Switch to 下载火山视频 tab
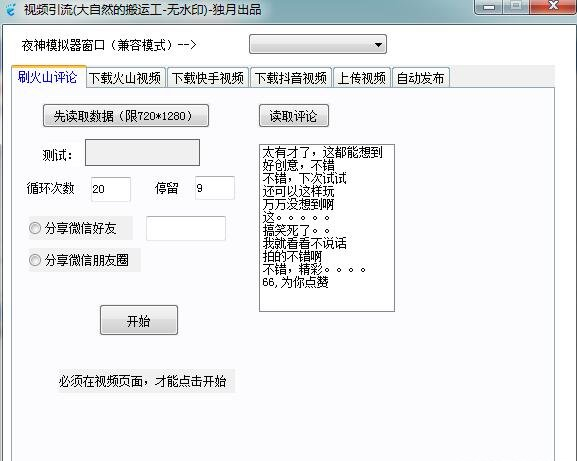The image size is (577, 461). pyautogui.click(x=125, y=78)
